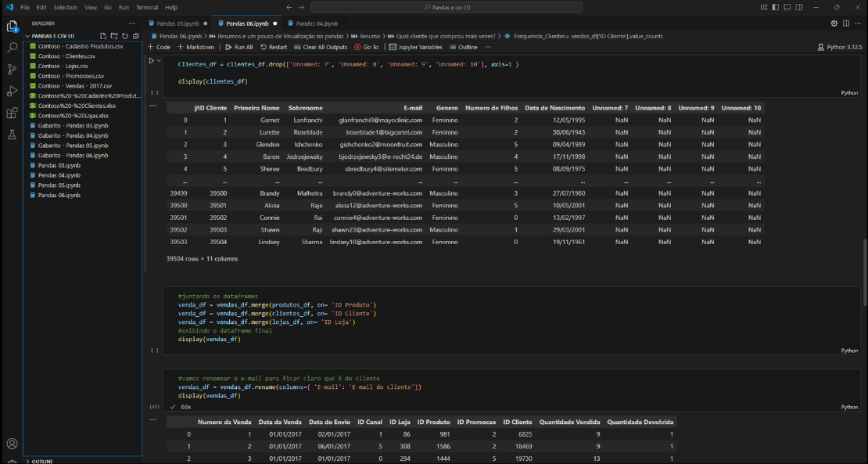Image resolution: width=868 pixels, height=464 pixels.
Task: Toggle the secondary side bar
Action: click(799, 7)
